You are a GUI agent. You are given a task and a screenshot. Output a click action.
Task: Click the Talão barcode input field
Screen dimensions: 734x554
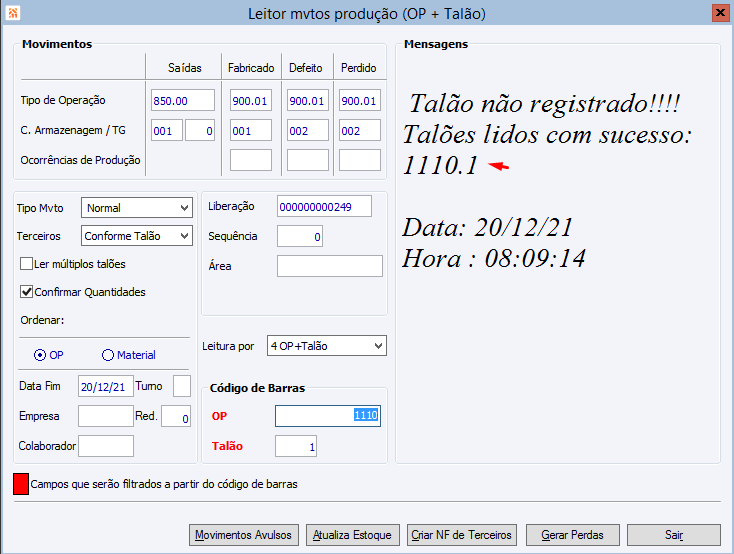[296, 446]
